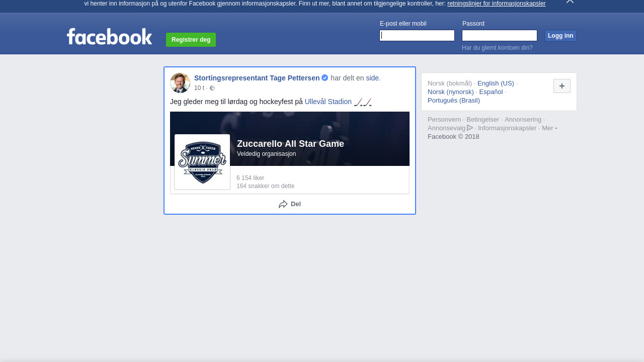Switch language to Español
This screenshot has width=644, height=362.
tap(491, 92)
